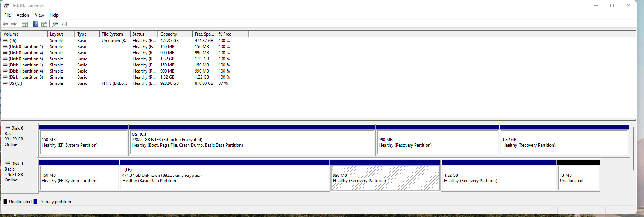Click the drive icon beside (D:) row
Screen dimensions: 644x217
click(5, 41)
